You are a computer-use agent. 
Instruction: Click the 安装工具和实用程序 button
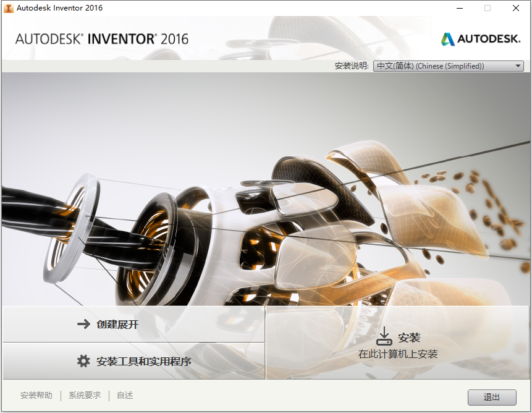click(x=133, y=361)
